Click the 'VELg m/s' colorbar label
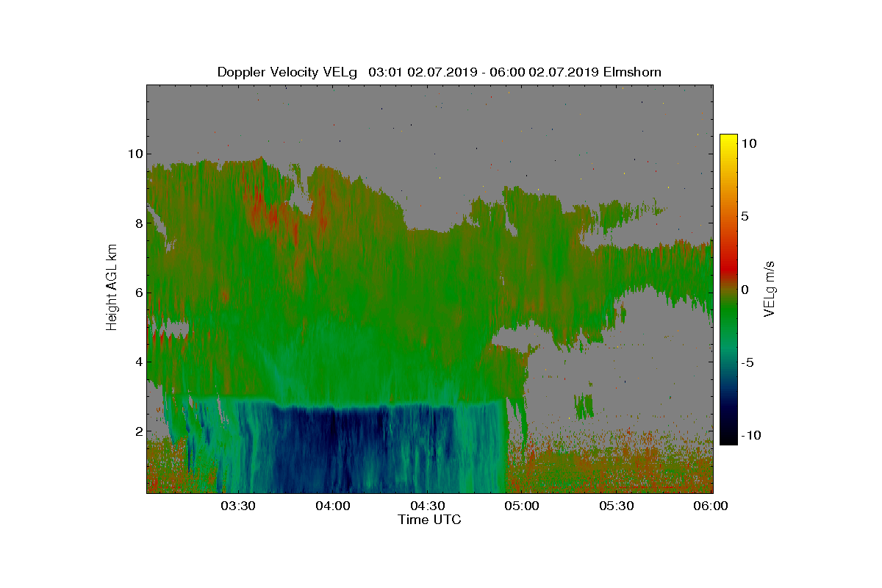The height and width of the screenshot is (588, 882). pyautogui.click(x=770, y=288)
